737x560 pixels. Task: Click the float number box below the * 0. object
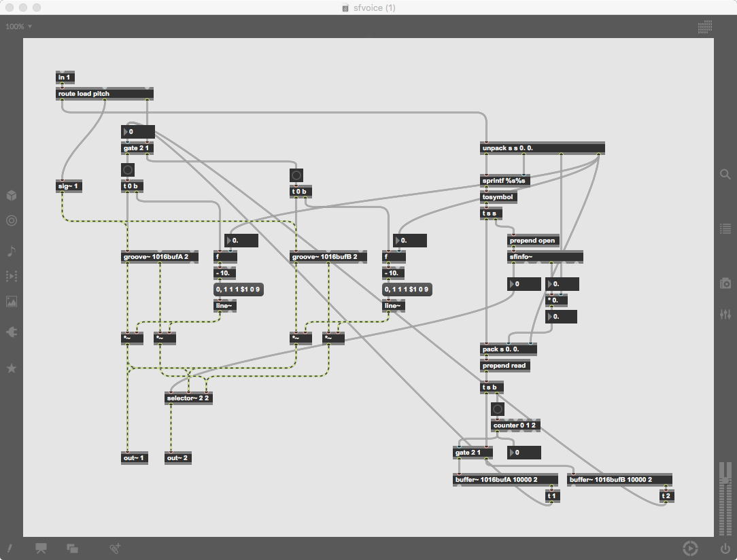pyautogui.click(x=561, y=317)
